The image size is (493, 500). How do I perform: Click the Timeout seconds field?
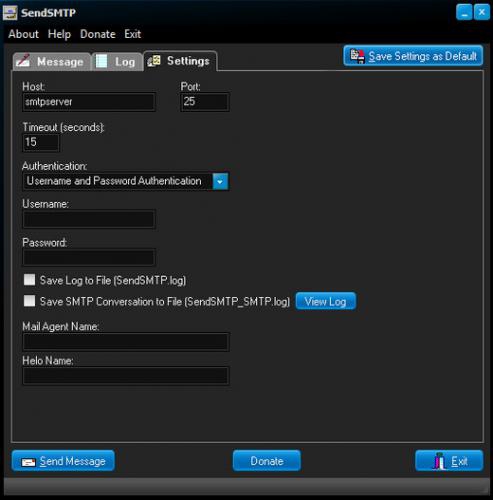41,142
